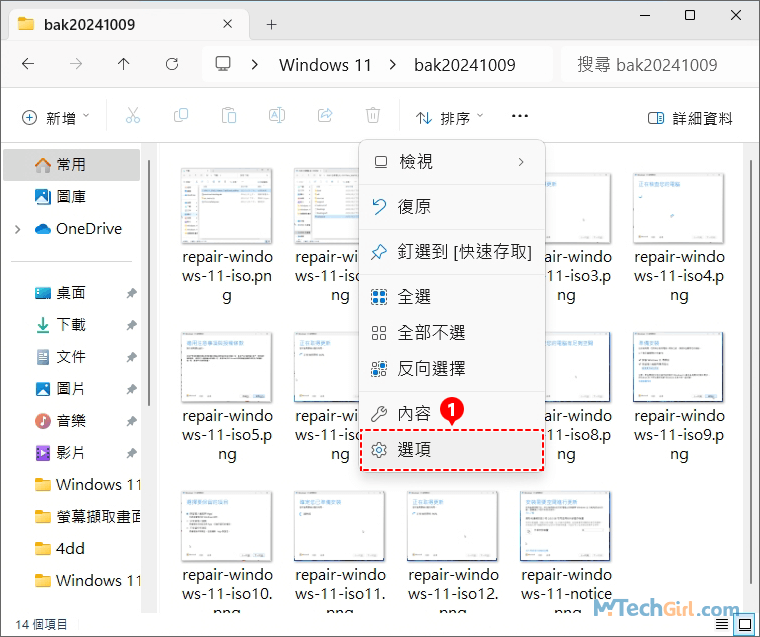Open the 新增 new item dropdown

tap(56, 118)
